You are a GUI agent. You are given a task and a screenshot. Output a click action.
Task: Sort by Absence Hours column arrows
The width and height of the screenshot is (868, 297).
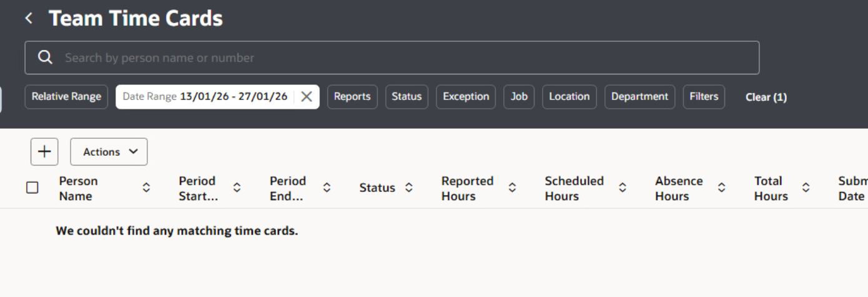(x=722, y=188)
